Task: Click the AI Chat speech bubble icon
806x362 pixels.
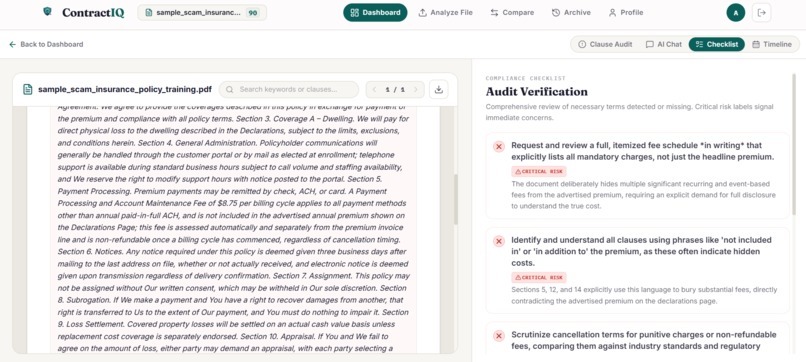Action: click(650, 44)
